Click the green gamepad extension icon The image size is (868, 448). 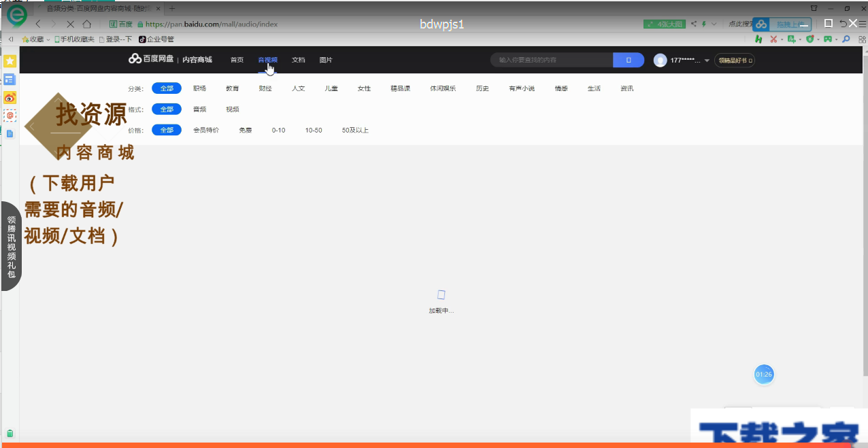827,39
